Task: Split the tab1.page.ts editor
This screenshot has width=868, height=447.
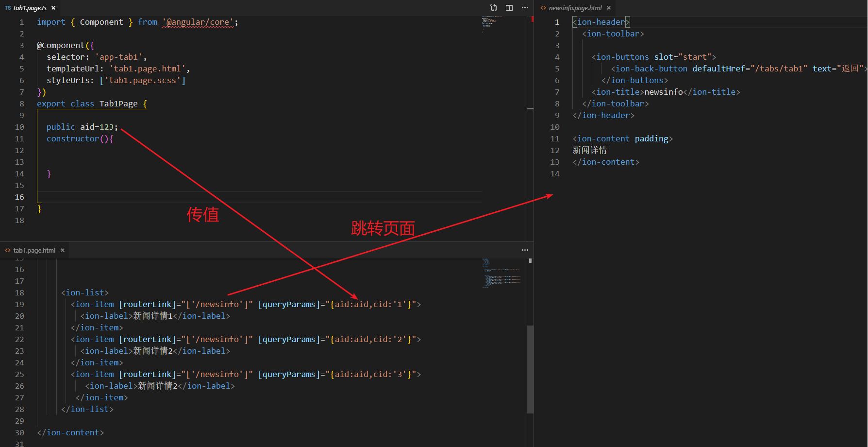Action: click(509, 8)
